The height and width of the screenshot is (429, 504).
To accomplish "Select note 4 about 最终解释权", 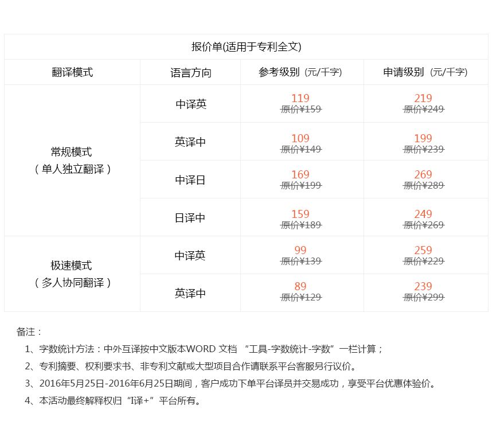I will tap(113, 400).
